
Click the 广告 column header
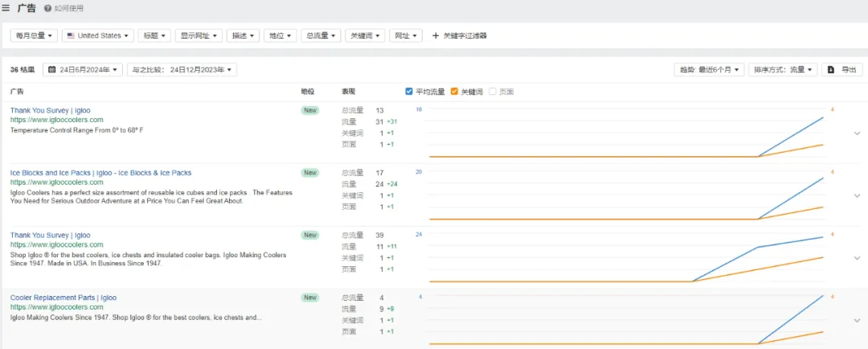[17, 92]
